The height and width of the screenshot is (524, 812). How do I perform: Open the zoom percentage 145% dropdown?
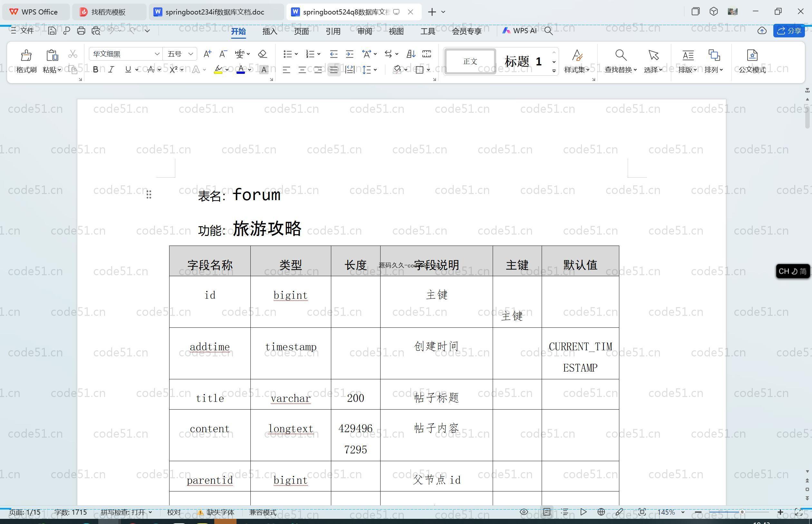682,512
